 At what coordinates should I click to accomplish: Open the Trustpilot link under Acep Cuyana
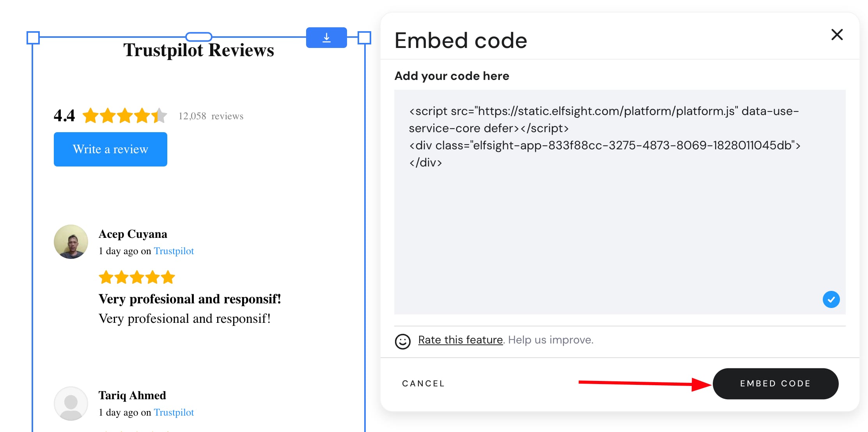pos(174,251)
